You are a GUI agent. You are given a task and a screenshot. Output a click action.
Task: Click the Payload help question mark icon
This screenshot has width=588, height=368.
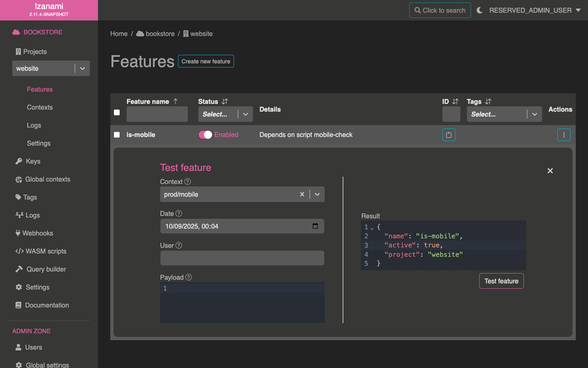pos(188,277)
